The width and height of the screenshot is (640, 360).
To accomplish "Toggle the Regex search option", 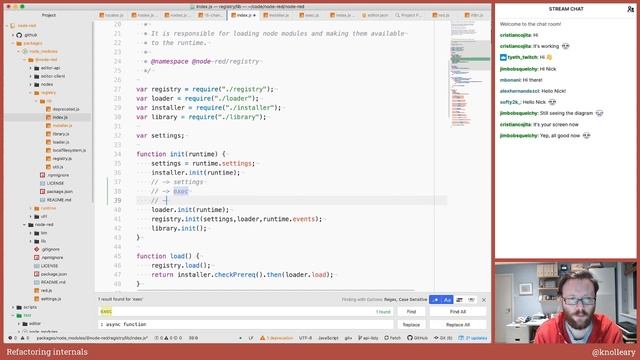I will tap(435, 300).
